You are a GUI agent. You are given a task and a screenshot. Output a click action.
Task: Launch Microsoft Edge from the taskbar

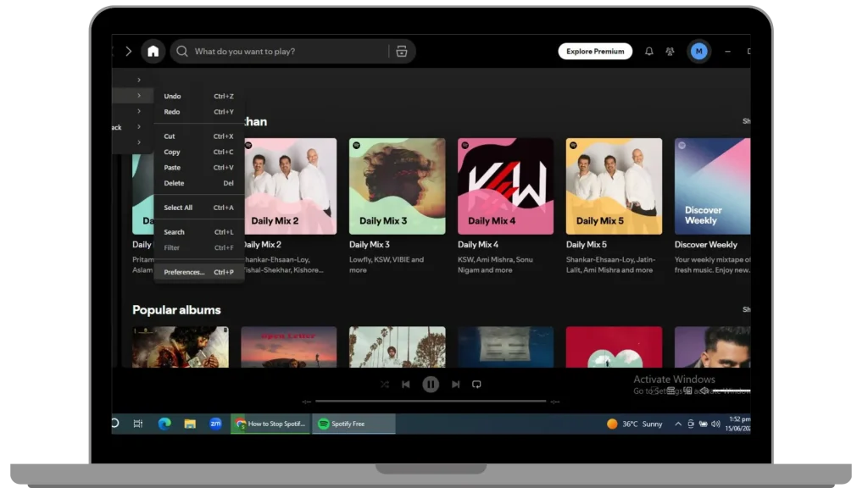tap(164, 424)
